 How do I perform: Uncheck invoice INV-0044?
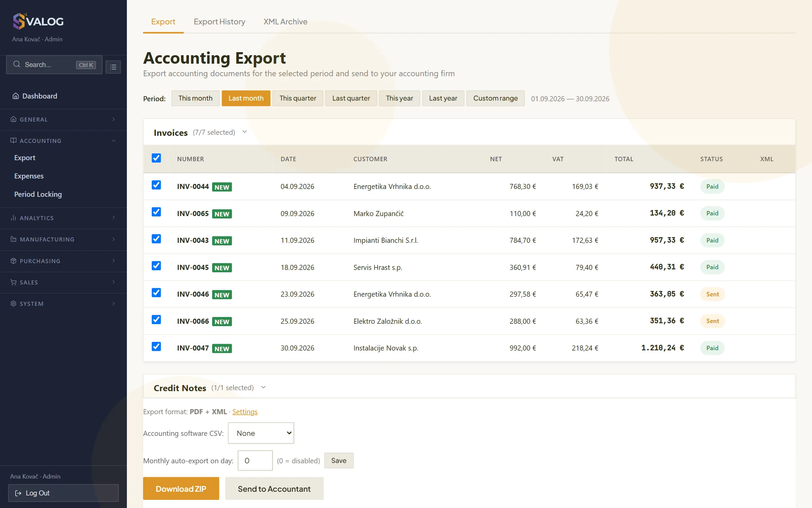(156, 185)
